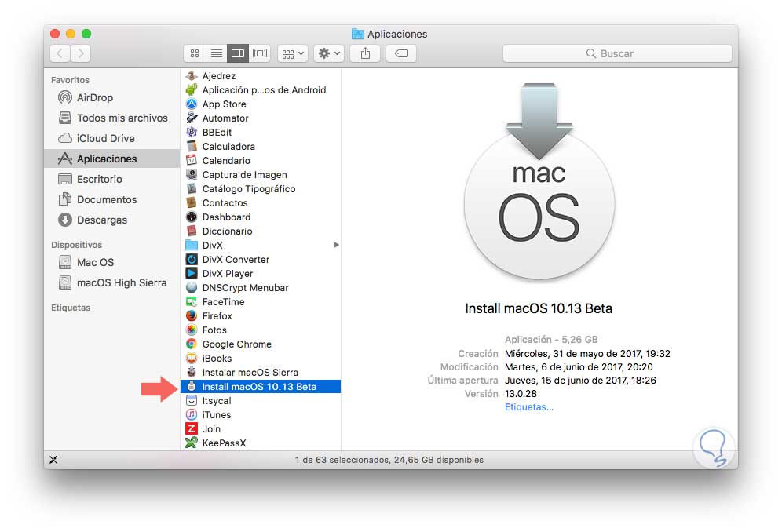Screen dimensions: 782x532
Task: Click the Calculadora icon
Action: tap(192, 146)
